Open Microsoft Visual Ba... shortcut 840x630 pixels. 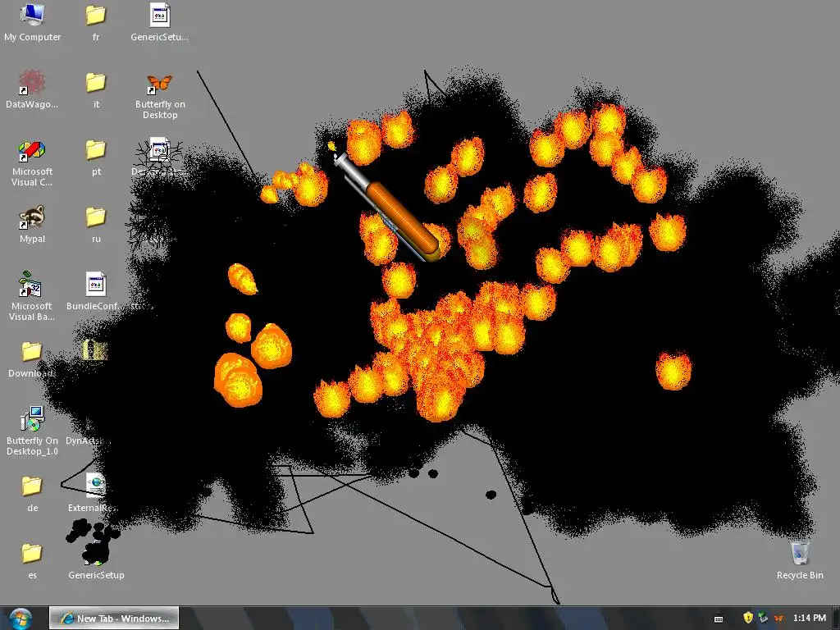(x=32, y=296)
